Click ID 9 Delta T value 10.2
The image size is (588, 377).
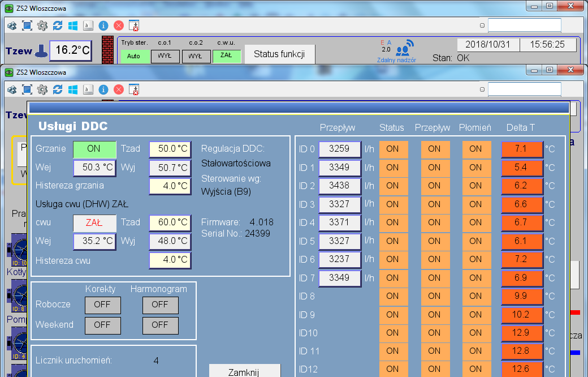(522, 315)
